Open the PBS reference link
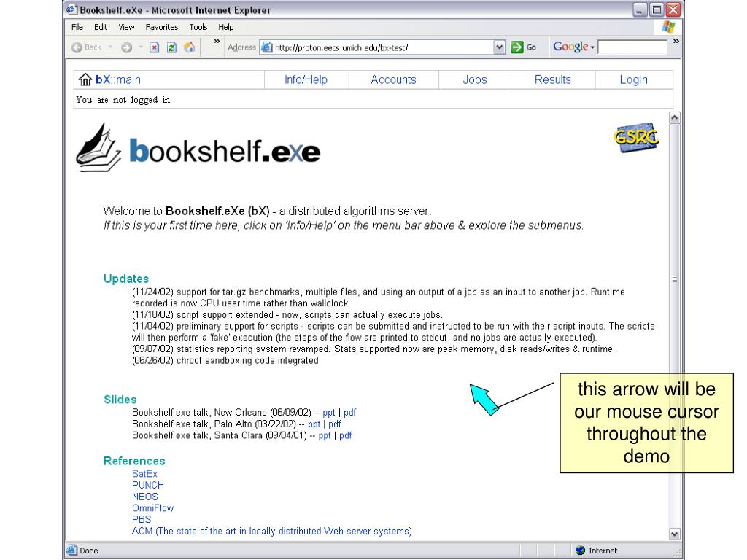This screenshot has width=747, height=560. [142, 519]
